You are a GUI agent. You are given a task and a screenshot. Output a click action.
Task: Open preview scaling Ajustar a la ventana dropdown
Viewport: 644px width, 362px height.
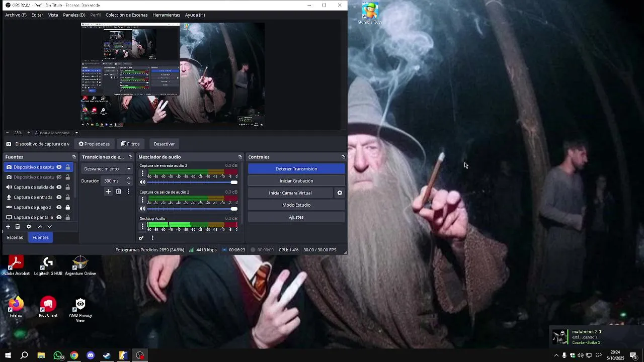point(57,133)
